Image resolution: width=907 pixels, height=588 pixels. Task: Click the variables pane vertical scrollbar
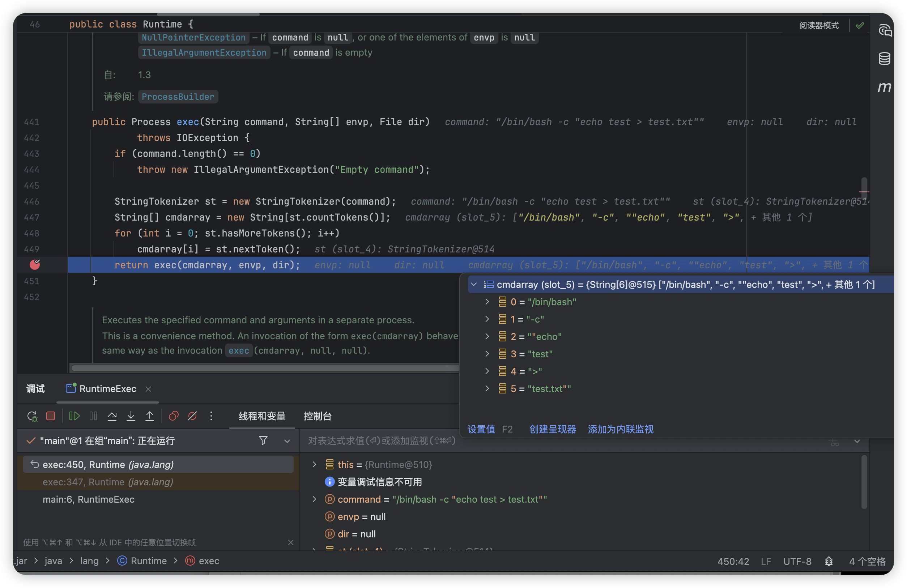[x=864, y=482]
